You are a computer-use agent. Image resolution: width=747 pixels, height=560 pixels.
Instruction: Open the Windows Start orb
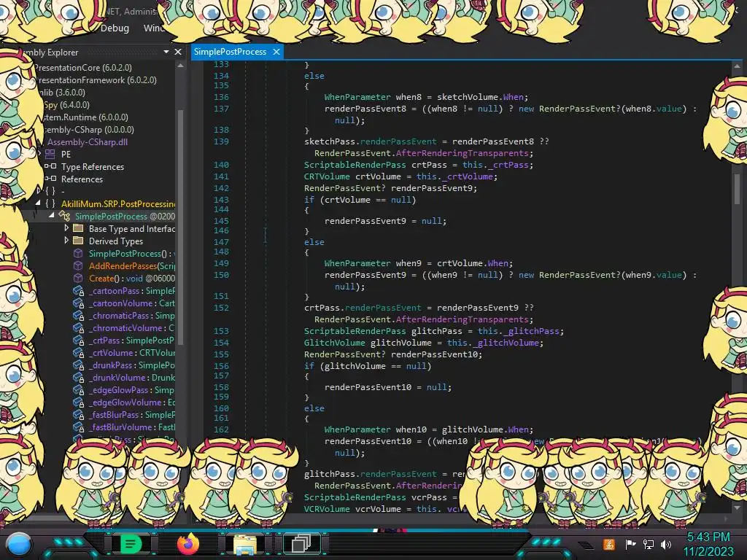(x=19, y=544)
